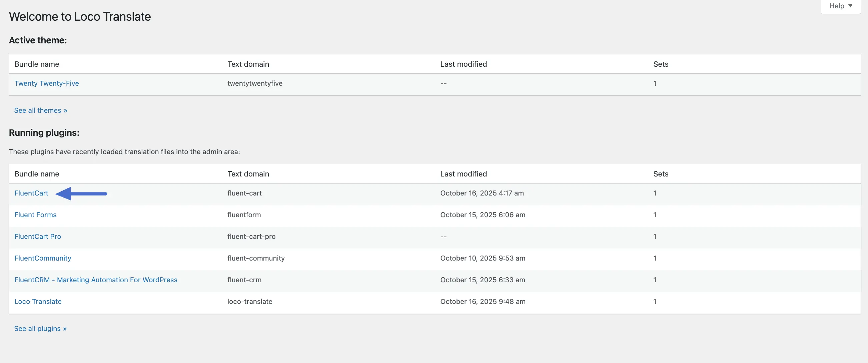Click Last modified header in plugins table
The width and height of the screenshot is (868, 363).
tap(463, 174)
